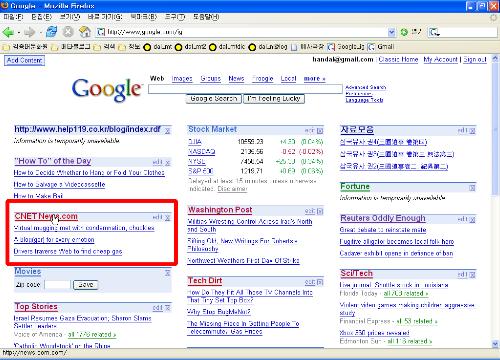Viewport: 500px width, 360px height.
Task: Open the dolmt bookmark
Action: (x=157, y=47)
